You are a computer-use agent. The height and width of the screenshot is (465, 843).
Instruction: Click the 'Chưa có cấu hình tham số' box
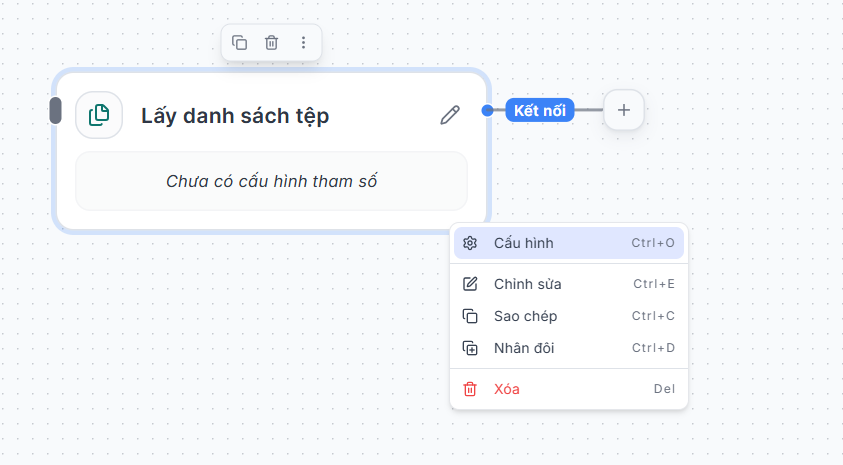point(272,181)
